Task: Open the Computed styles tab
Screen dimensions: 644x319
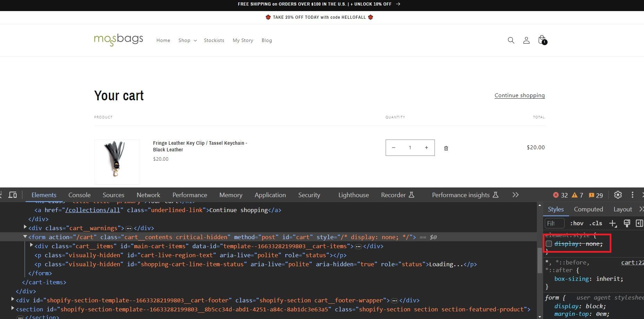Action: coord(588,209)
